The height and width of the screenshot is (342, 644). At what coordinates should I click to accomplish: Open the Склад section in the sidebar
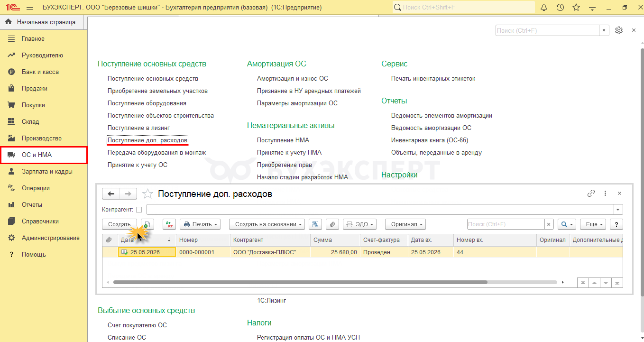pos(44,122)
